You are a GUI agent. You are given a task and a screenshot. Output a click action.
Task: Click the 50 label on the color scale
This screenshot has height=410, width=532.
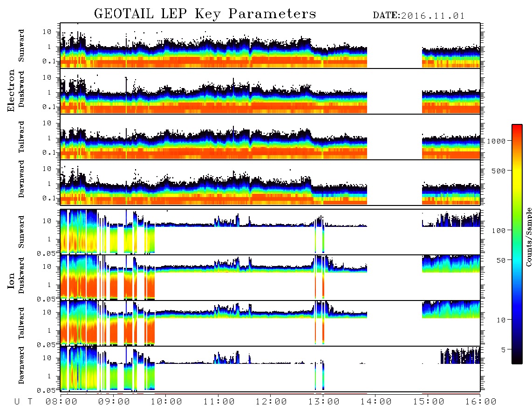[x=501, y=260]
